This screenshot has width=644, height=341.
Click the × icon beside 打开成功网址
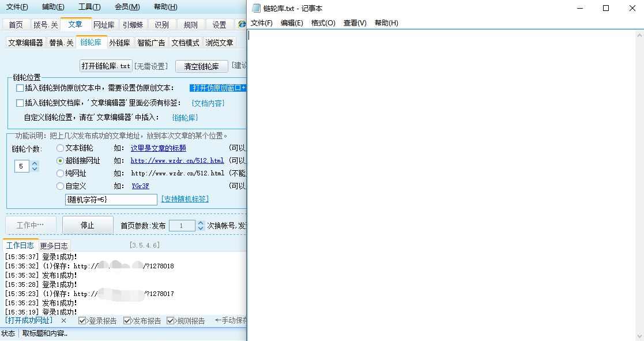pyautogui.click(x=63, y=320)
